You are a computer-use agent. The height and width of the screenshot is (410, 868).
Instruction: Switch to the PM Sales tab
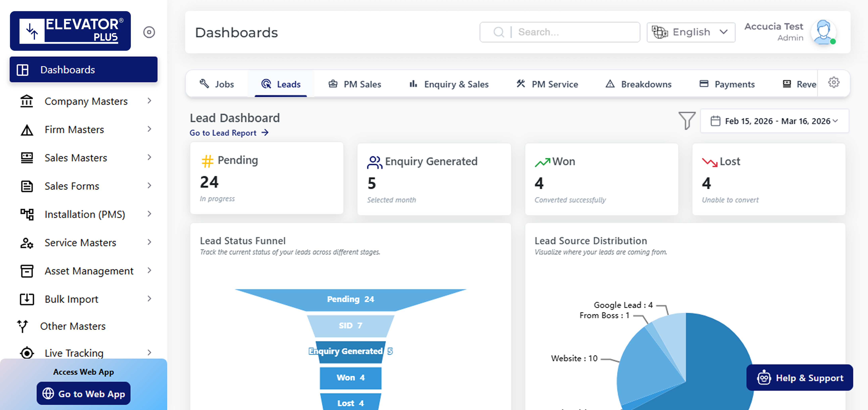pyautogui.click(x=355, y=84)
